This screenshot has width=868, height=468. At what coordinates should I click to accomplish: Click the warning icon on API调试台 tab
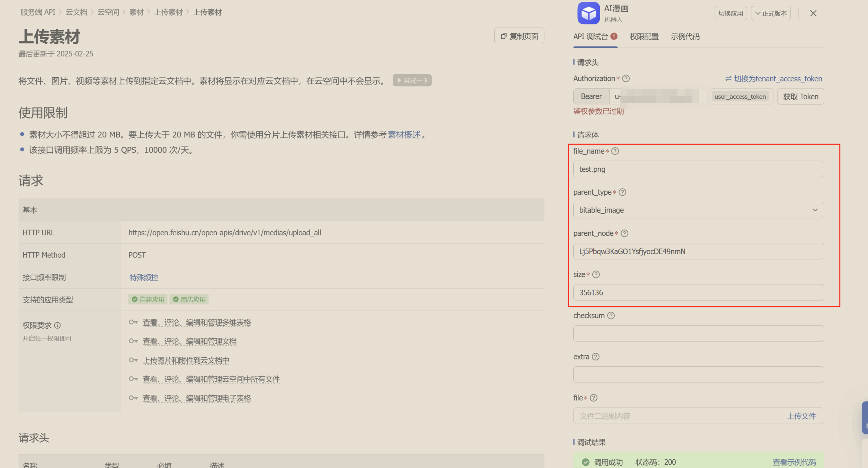point(614,36)
